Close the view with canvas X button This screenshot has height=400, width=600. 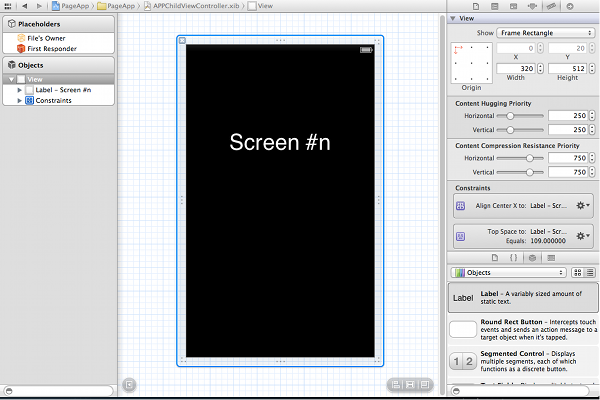coord(182,40)
